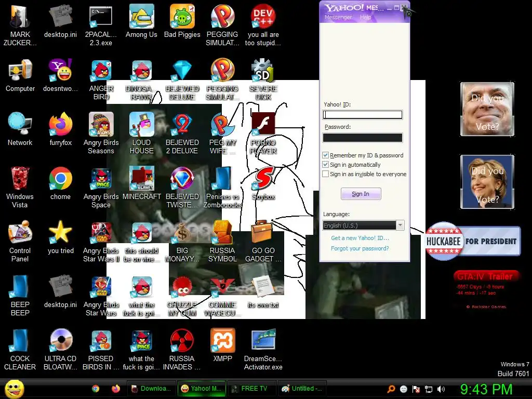Switch to Untitled Paint taskbar window

click(x=302, y=389)
